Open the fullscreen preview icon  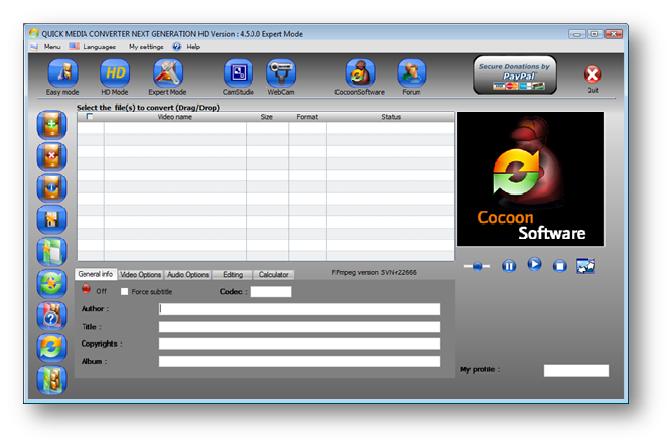pyautogui.click(x=585, y=266)
